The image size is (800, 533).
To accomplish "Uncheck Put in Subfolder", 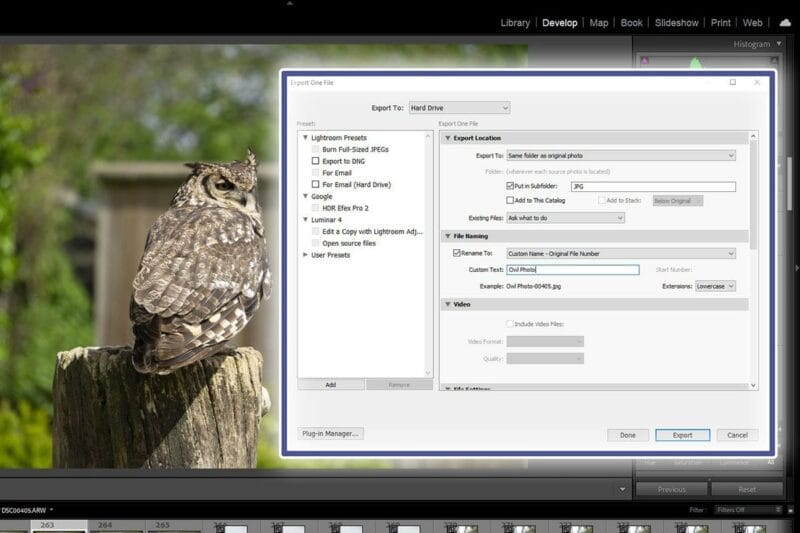I will click(510, 186).
